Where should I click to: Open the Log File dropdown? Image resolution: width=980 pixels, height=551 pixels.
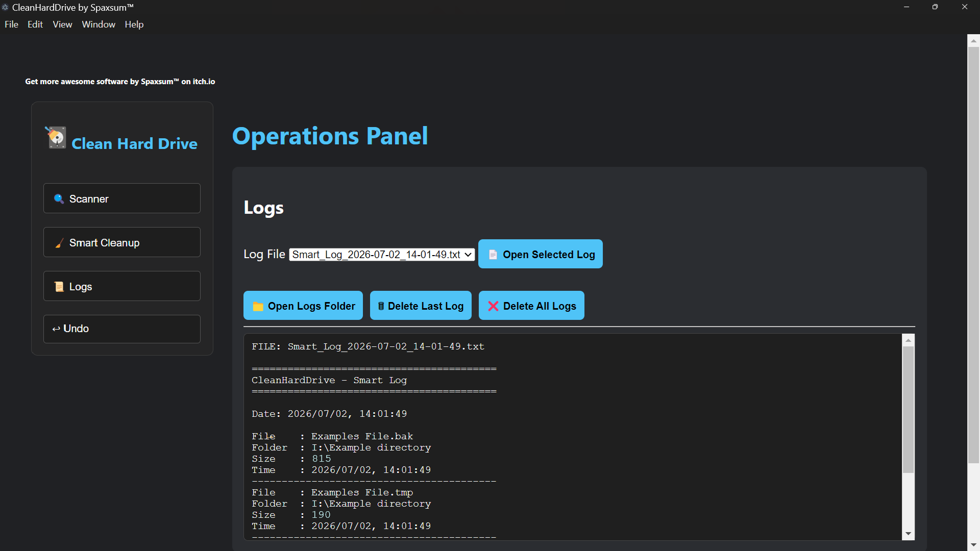pyautogui.click(x=382, y=255)
